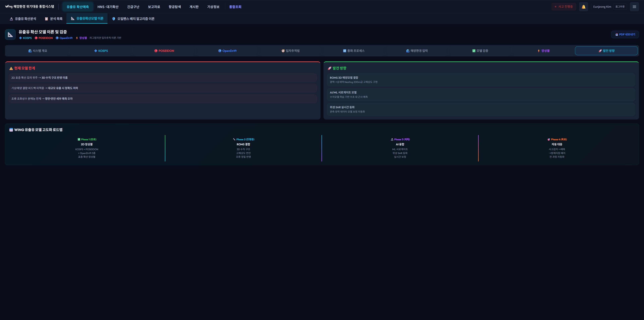Open the shield-icon 오일펜스 배치 알고리즘 이론 tab

pyautogui.click(x=133, y=19)
